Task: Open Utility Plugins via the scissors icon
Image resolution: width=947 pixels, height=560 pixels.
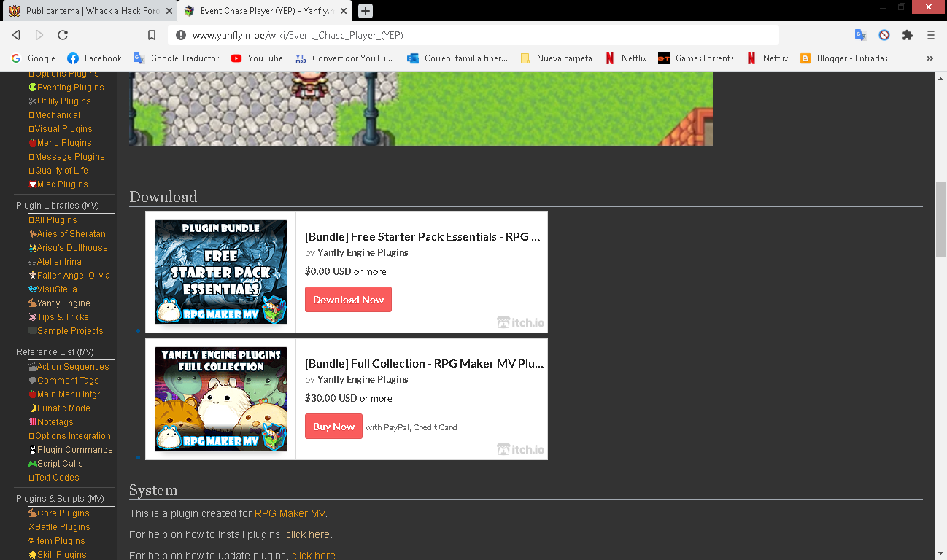Action: pyautogui.click(x=32, y=101)
